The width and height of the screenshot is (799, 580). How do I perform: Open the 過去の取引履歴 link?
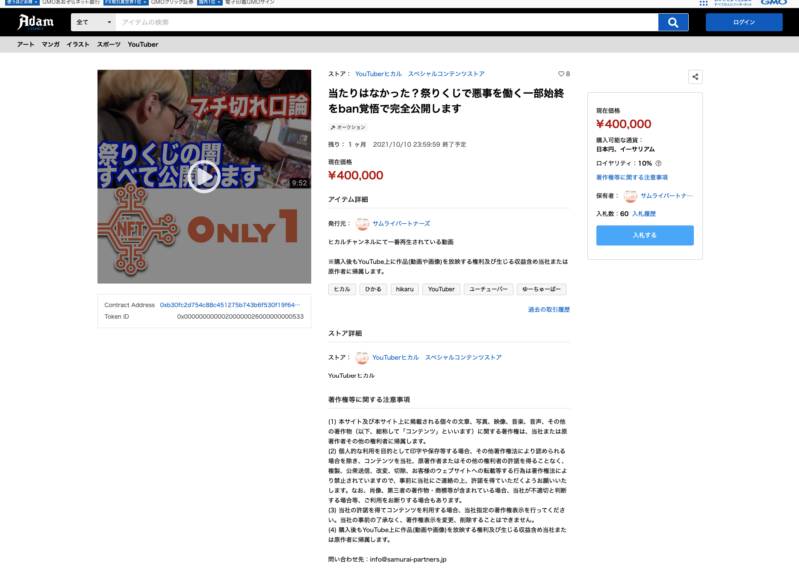(548, 310)
